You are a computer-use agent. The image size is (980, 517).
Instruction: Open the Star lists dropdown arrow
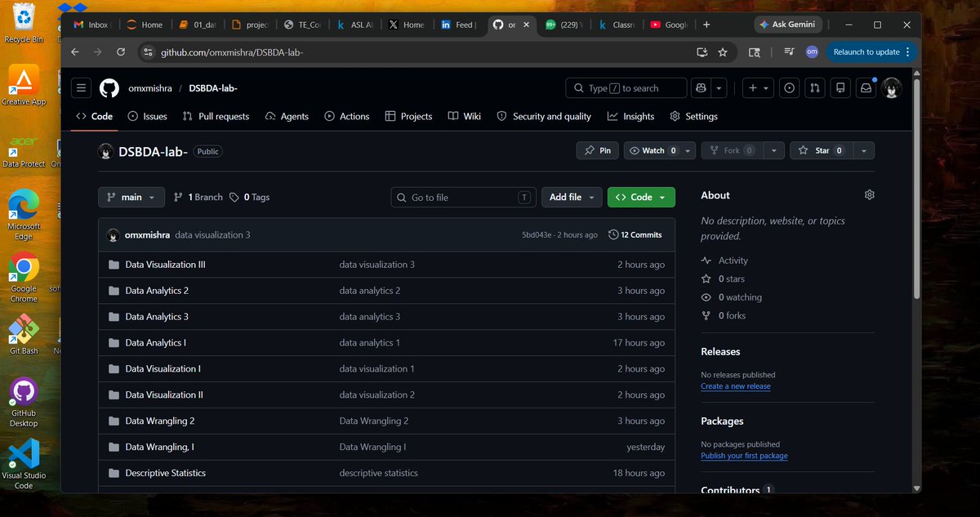pos(865,150)
